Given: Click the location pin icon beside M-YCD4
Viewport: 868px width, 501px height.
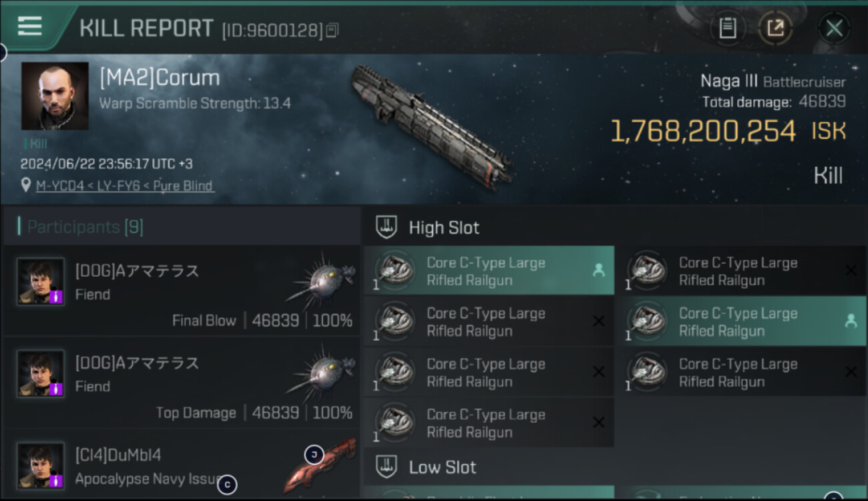Looking at the screenshot, I should coord(26,186).
